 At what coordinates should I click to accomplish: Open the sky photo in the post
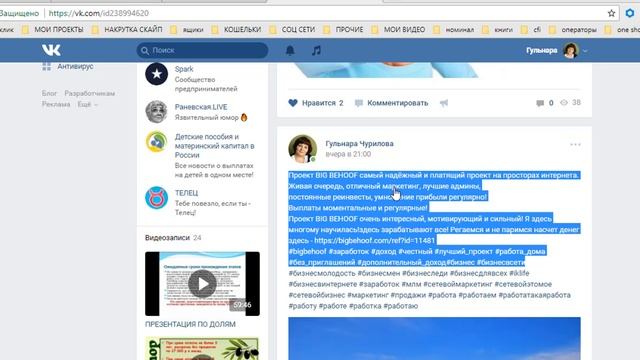pyautogui.click(x=434, y=338)
